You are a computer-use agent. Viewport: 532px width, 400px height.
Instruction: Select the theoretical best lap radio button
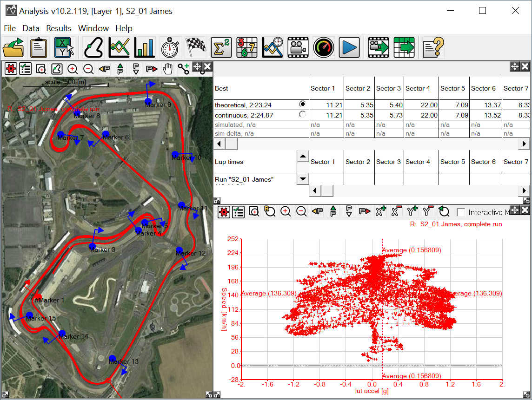pos(303,104)
